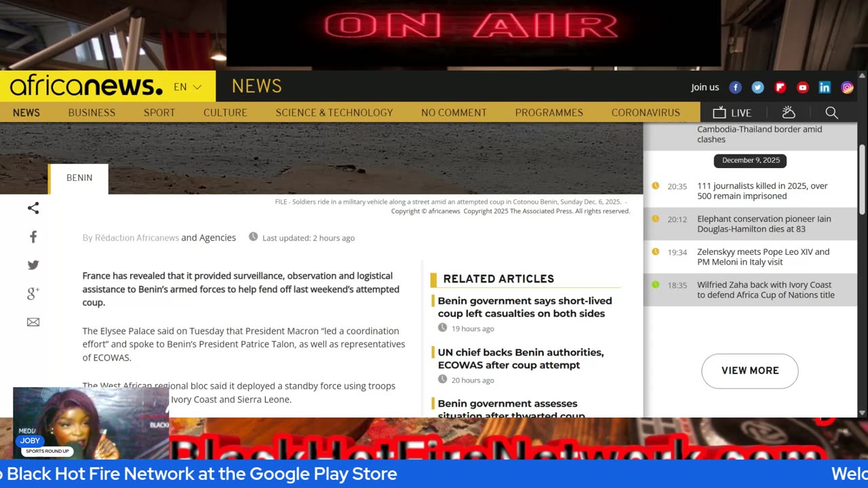Share article via Facebook sidebar icon

pyautogui.click(x=33, y=237)
